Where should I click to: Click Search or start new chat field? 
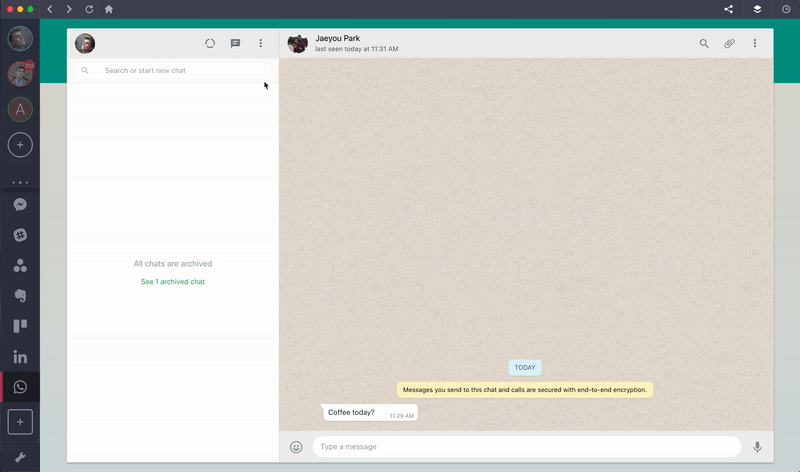(x=172, y=70)
